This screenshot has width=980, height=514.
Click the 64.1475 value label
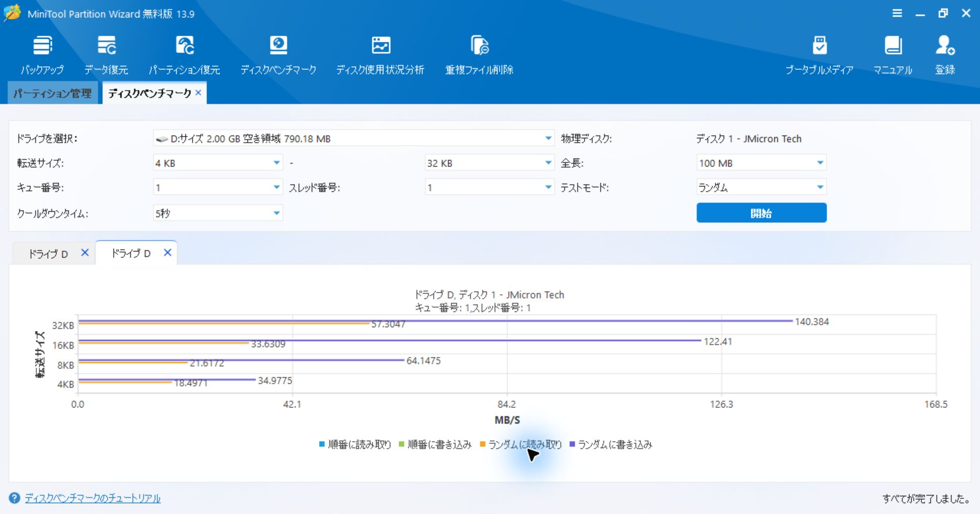423,361
